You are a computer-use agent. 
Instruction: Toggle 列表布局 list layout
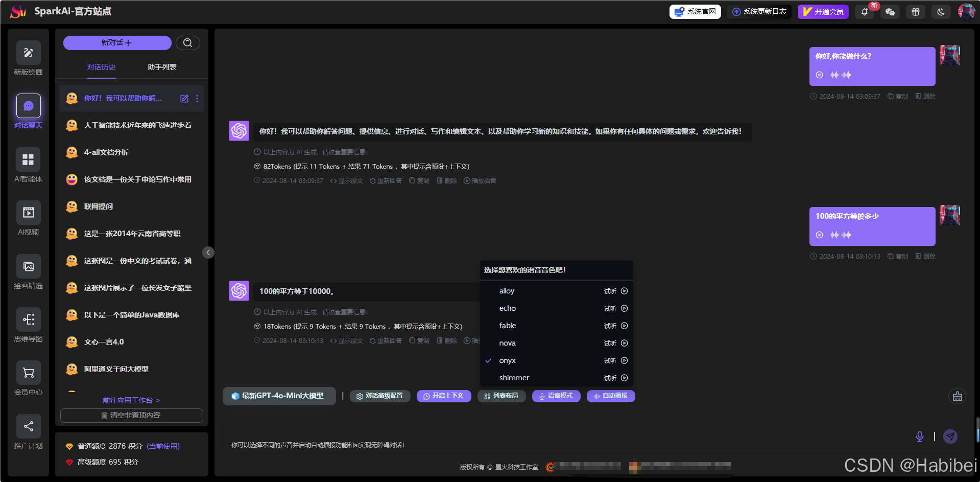(501, 396)
